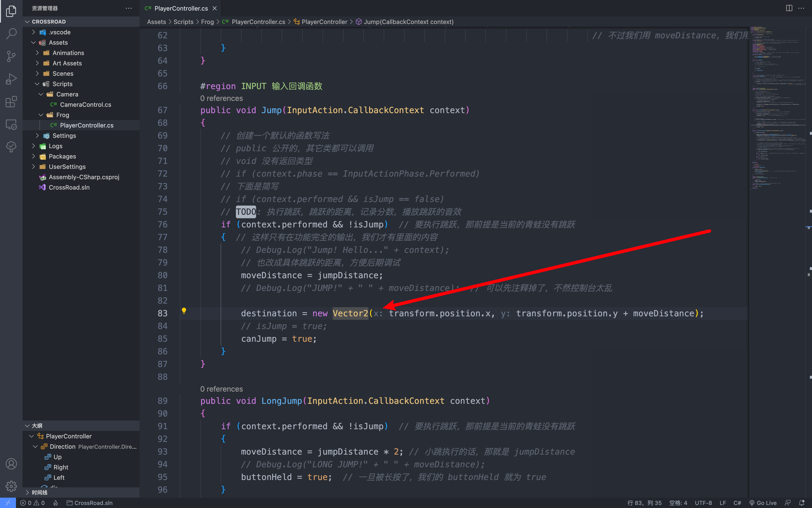Start Go Live server
The image size is (812, 508).
pos(763,503)
